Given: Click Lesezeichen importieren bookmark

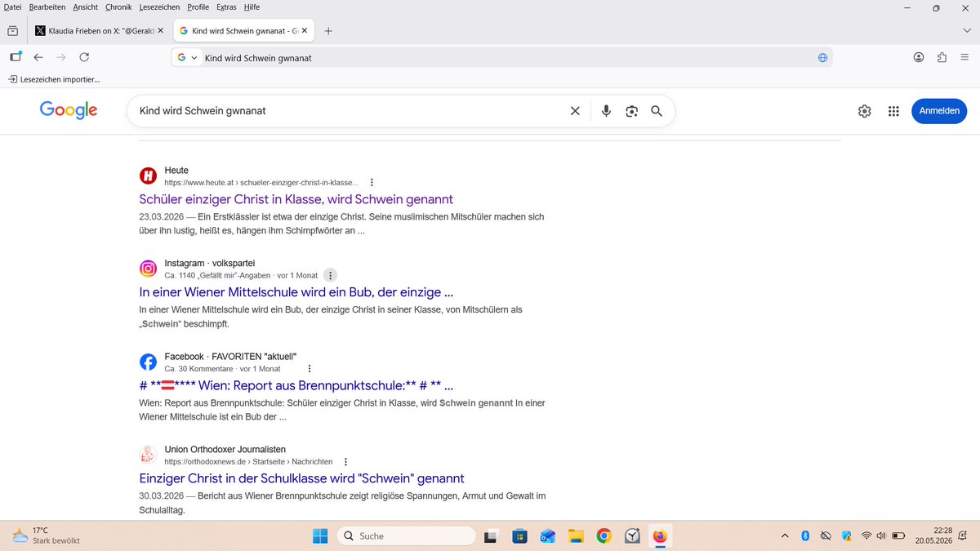Looking at the screenshot, I should pos(54,79).
